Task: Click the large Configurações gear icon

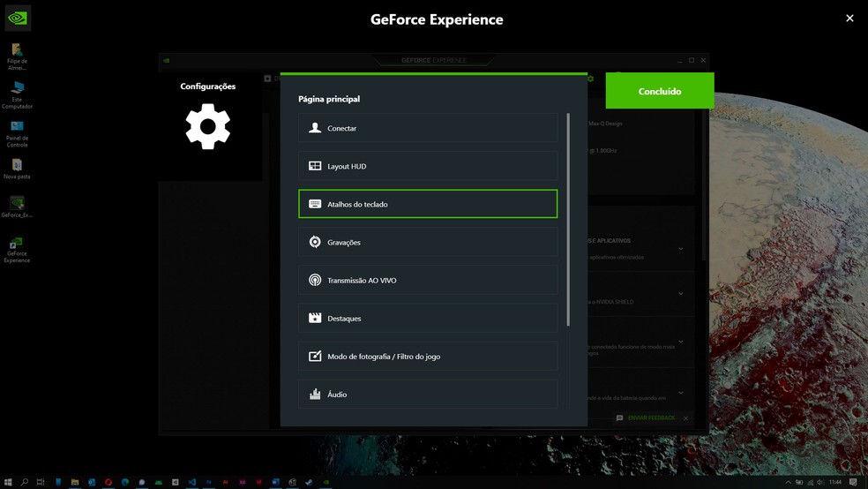Action: (208, 126)
